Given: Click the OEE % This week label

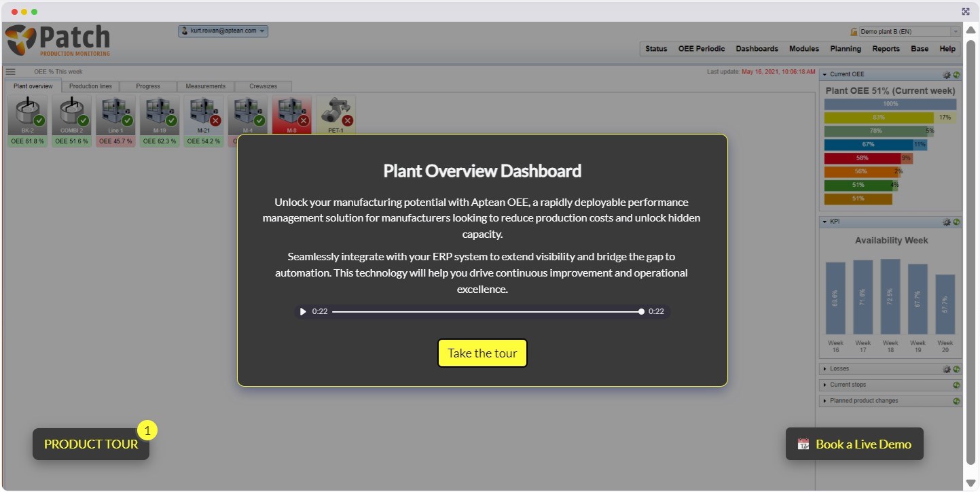Looking at the screenshot, I should pos(58,71).
